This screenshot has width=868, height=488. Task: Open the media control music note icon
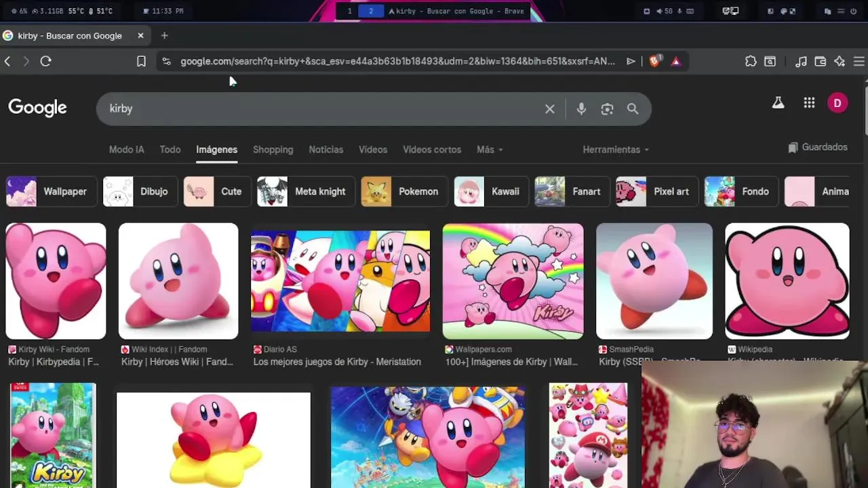pyautogui.click(x=801, y=62)
